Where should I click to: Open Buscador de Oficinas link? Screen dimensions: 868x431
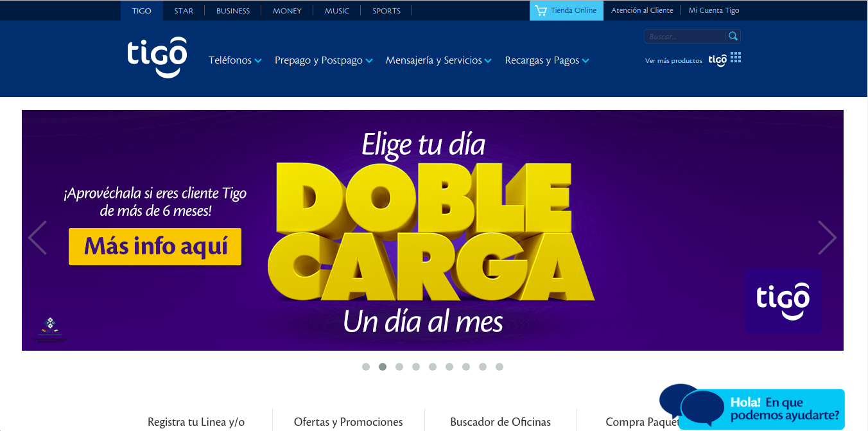(501, 422)
